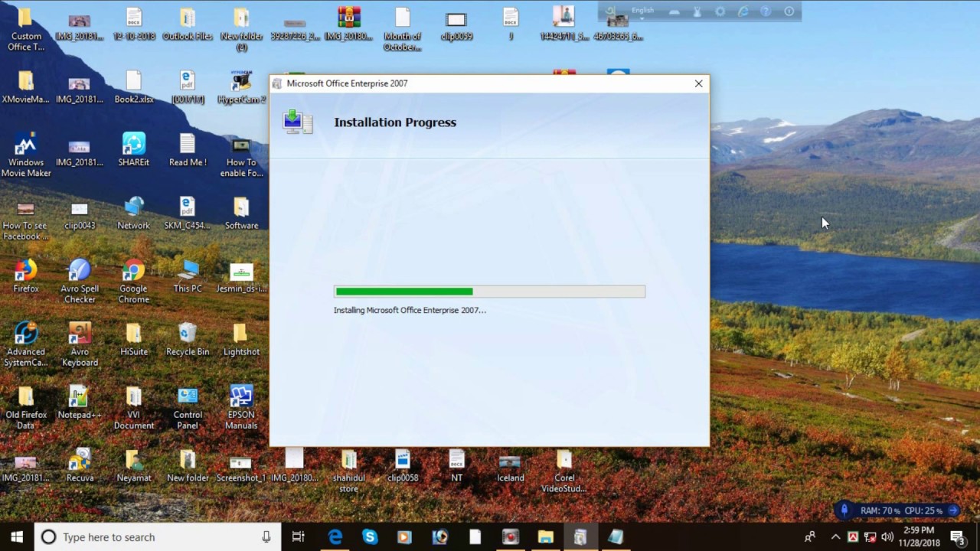
Task: Select the Avro Keyboard desktop icon
Action: 80,344
